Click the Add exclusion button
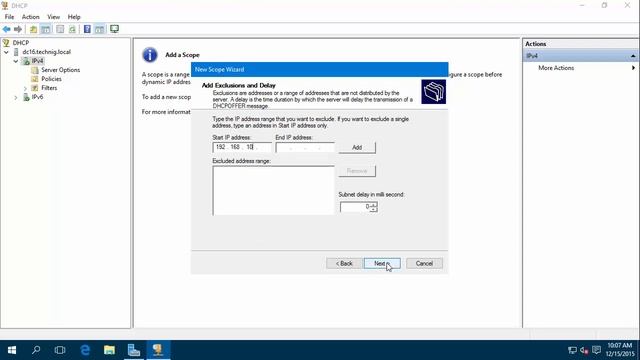Screen dimensions: 640x360 (357, 147)
